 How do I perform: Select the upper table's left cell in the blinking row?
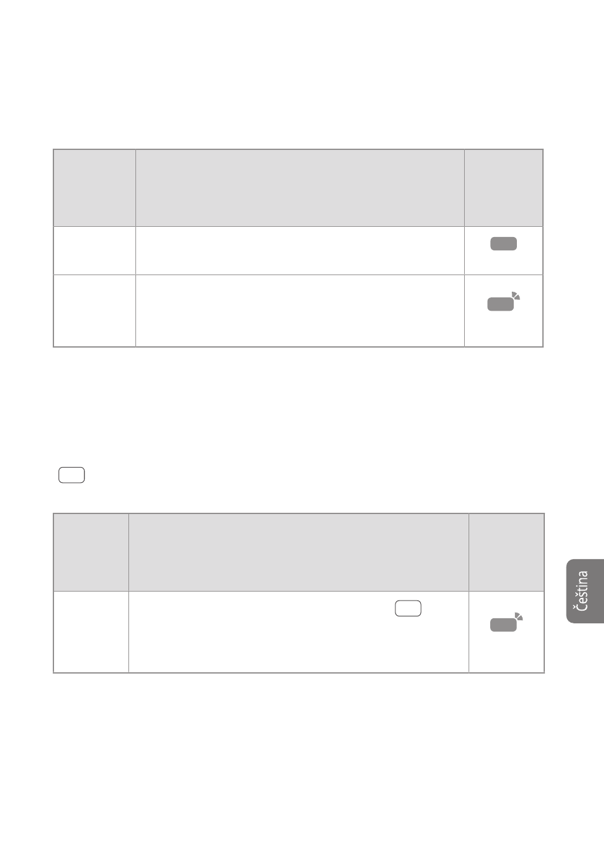click(94, 311)
